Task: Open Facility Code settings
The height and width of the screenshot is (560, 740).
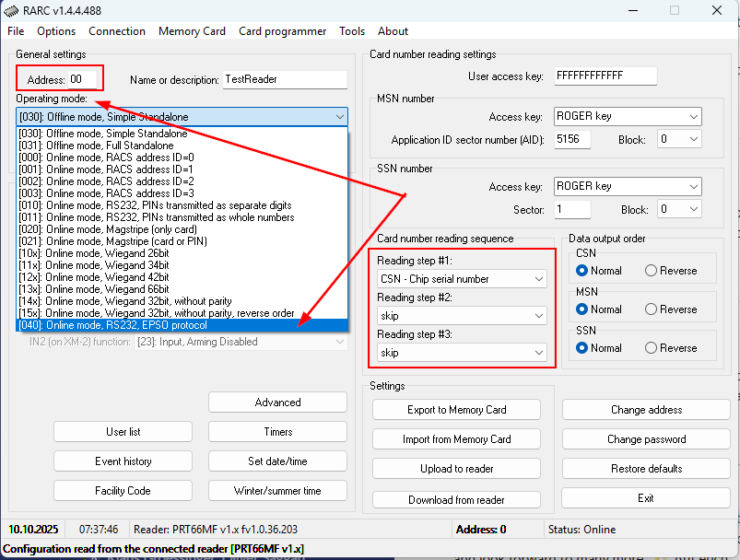Action: [x=123, y=491]
